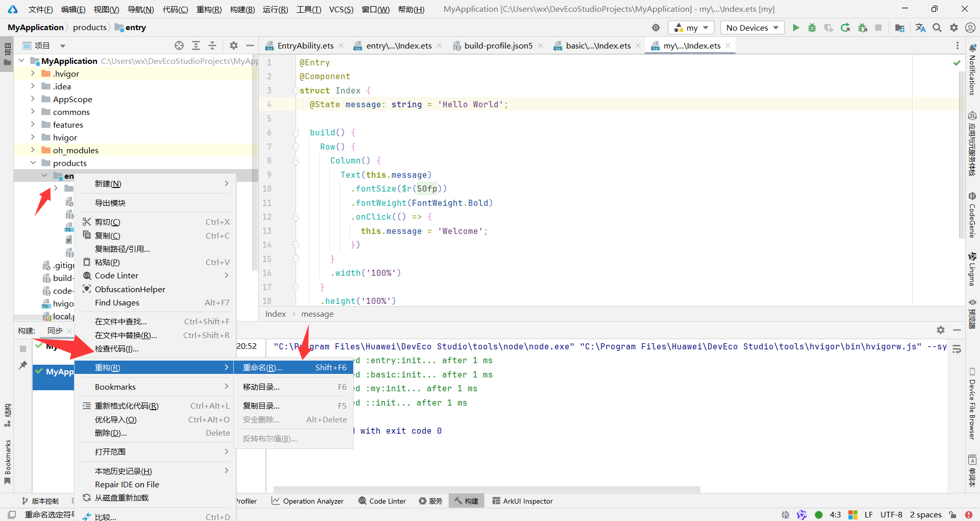Open Device File Browser side panel
The width and height of the screenshot is (980, 521).
(x=972, y=404)
